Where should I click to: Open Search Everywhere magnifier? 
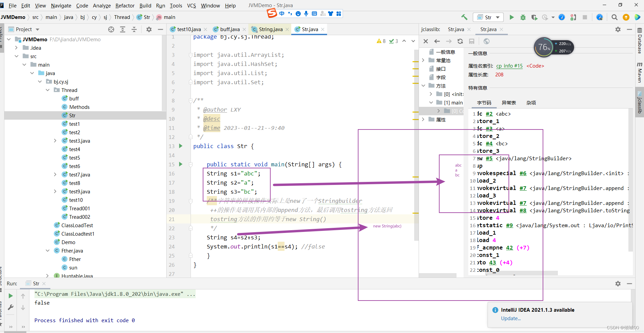(615, 17)
